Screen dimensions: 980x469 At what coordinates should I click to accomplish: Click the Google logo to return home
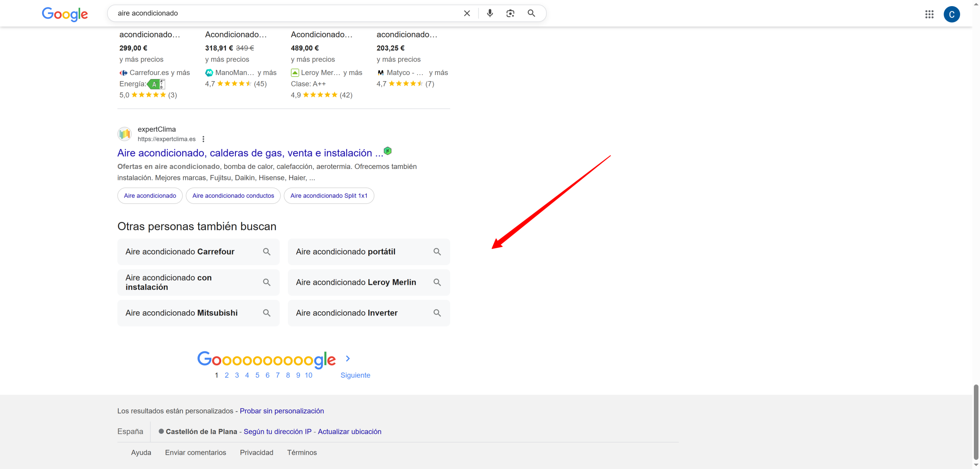(x=64, y=14)
